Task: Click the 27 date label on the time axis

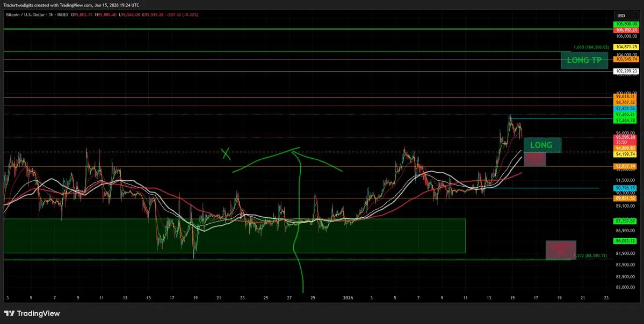Action: click(x=290, y=298)
